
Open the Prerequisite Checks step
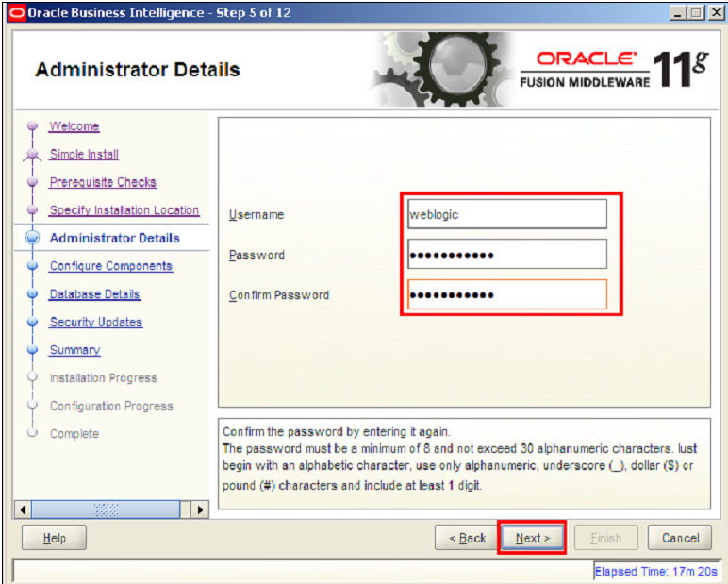(103, 182)
